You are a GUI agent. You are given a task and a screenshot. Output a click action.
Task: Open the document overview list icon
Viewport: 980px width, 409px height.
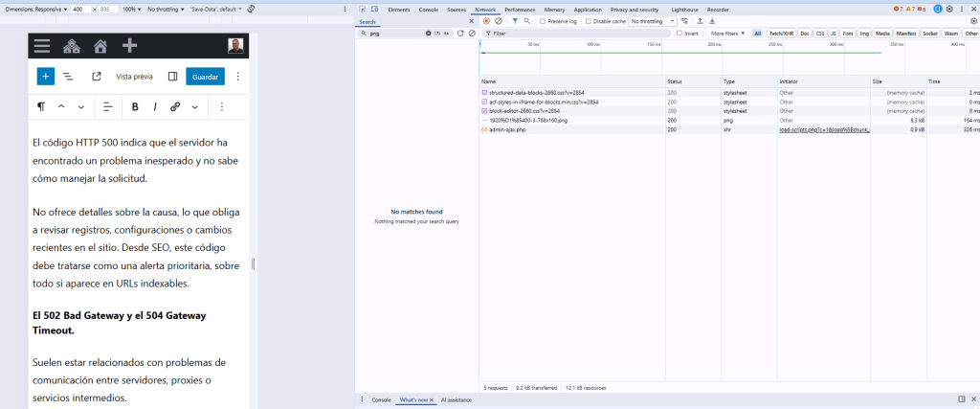point(69,76)
